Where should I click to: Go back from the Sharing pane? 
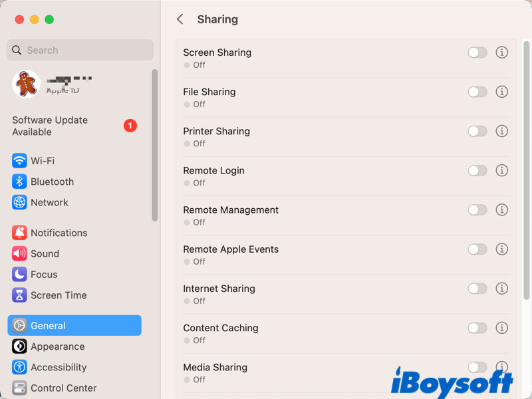180,19
